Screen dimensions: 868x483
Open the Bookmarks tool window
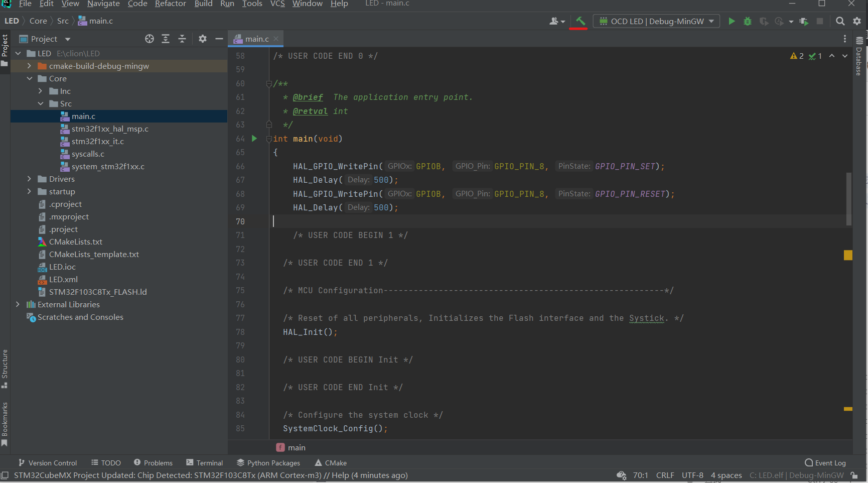(x=5, y=424)
